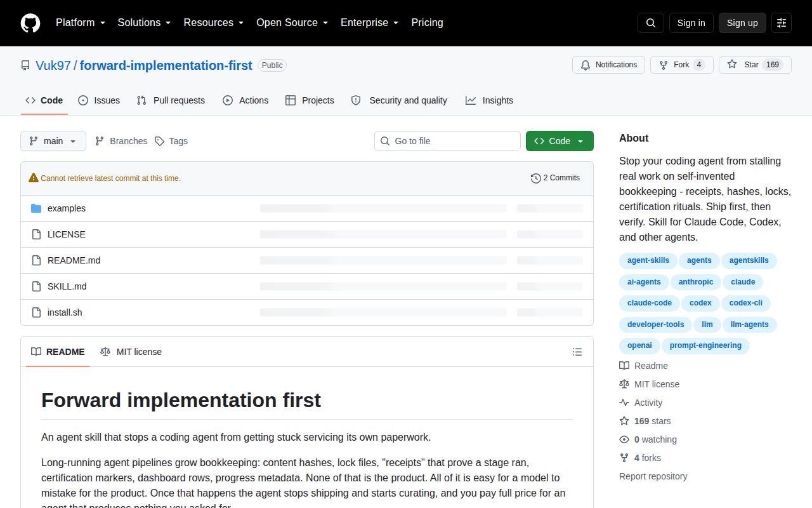Click the tag icon next to Tags

pos(159,141)
